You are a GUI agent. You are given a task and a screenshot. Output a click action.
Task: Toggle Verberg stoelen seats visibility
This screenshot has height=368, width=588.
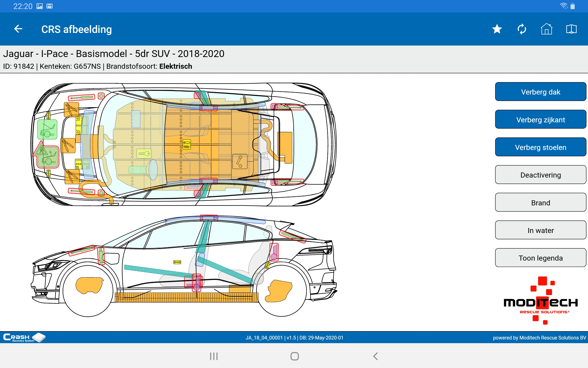[541, 147]
